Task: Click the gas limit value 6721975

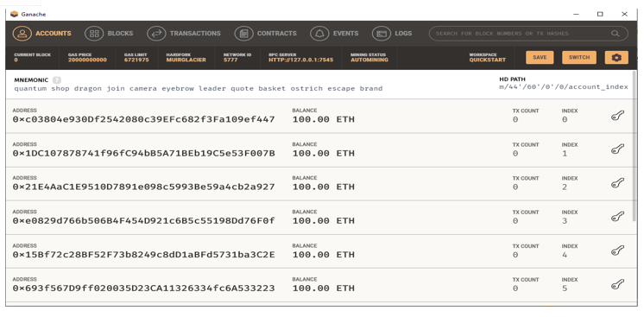Action: tap(136, 60)
